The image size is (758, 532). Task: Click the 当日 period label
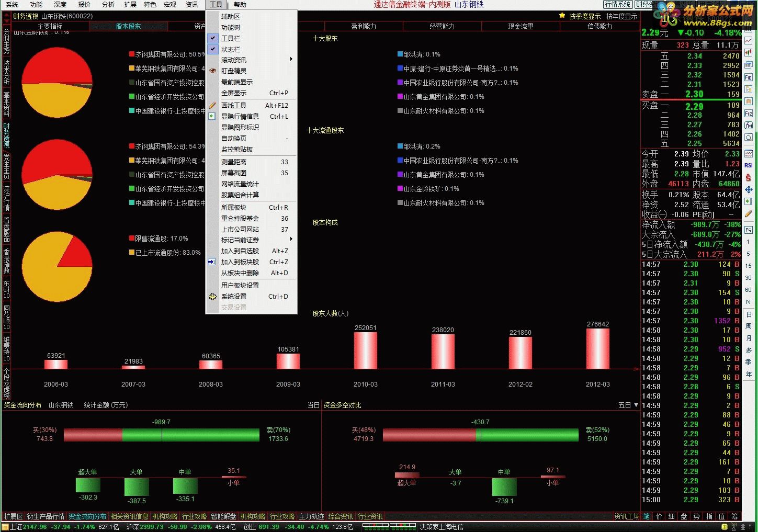(313, 405)
